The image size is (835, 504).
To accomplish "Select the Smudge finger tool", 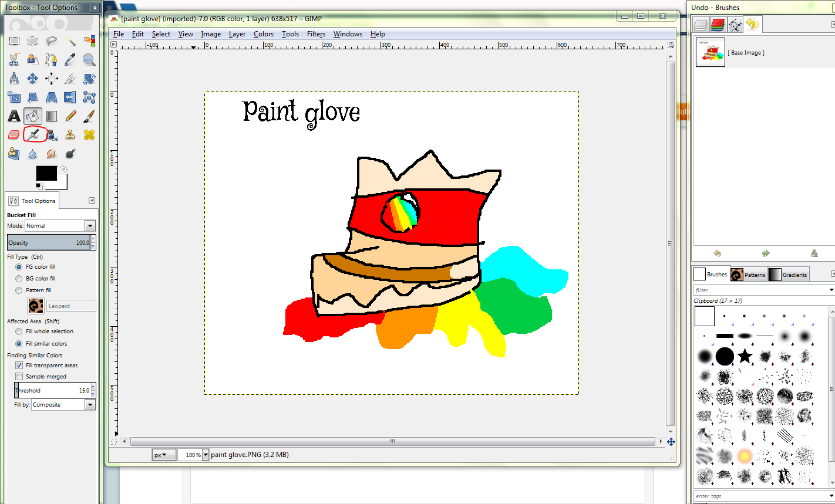I will tap(52, 154).
